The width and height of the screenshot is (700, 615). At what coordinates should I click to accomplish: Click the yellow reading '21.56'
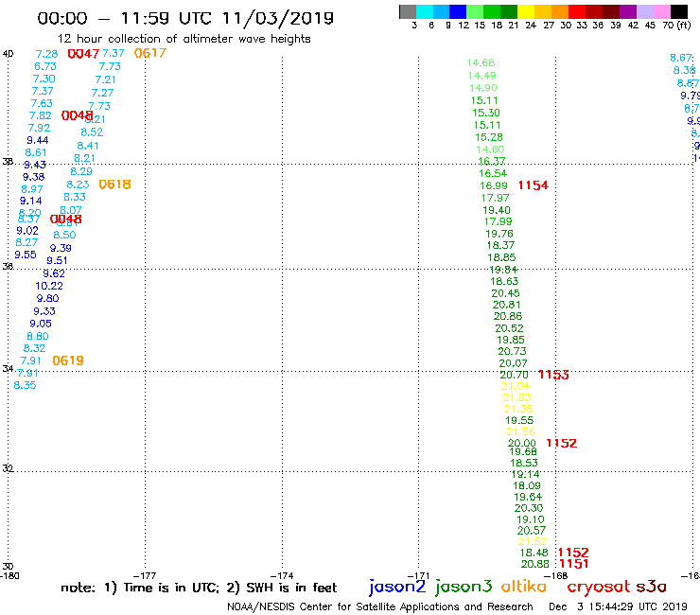click(x=520, y=431)
